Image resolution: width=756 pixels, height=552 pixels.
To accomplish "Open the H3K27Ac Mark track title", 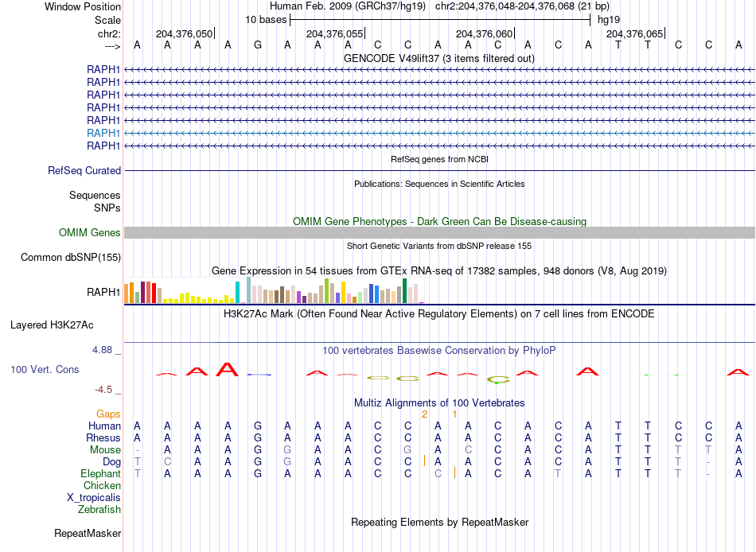I will [x=438, y=314].
